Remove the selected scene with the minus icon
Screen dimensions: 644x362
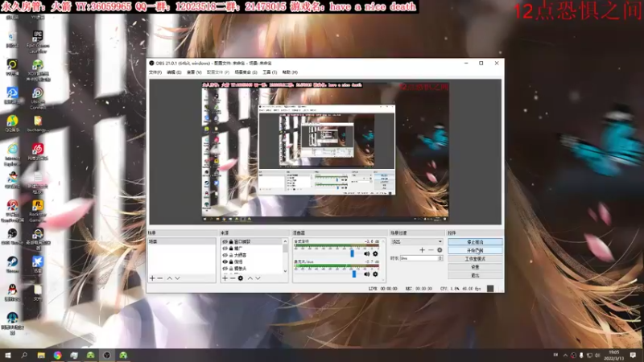[x=160, y=278]
